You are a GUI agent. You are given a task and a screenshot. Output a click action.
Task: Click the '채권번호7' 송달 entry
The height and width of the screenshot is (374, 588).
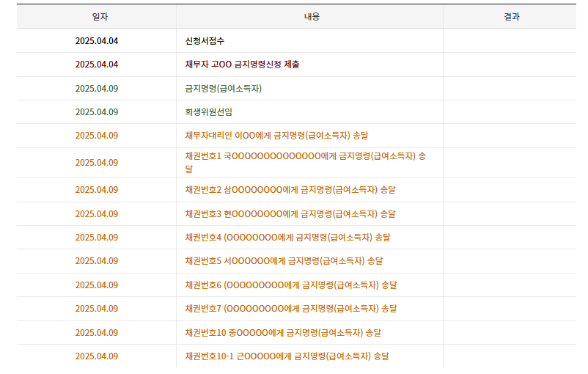(291, 308)
